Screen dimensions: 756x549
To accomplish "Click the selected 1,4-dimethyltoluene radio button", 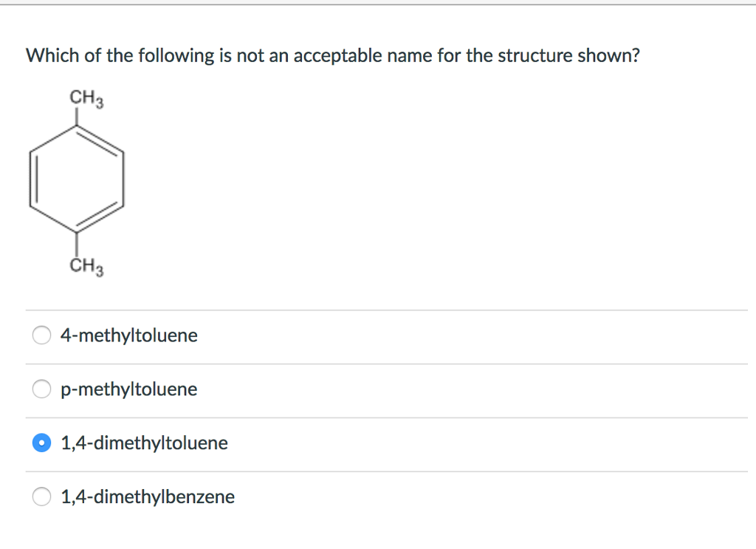I will click(43, 443).
